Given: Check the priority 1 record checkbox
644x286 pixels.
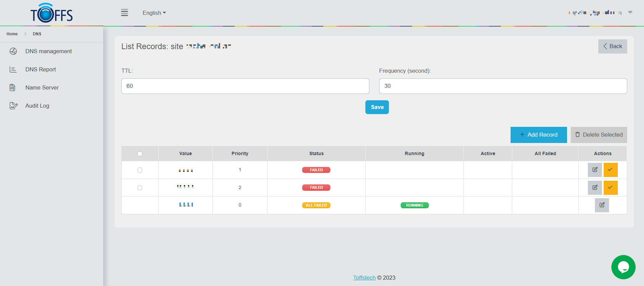Looking at the screenshot, I should [140, 170].
